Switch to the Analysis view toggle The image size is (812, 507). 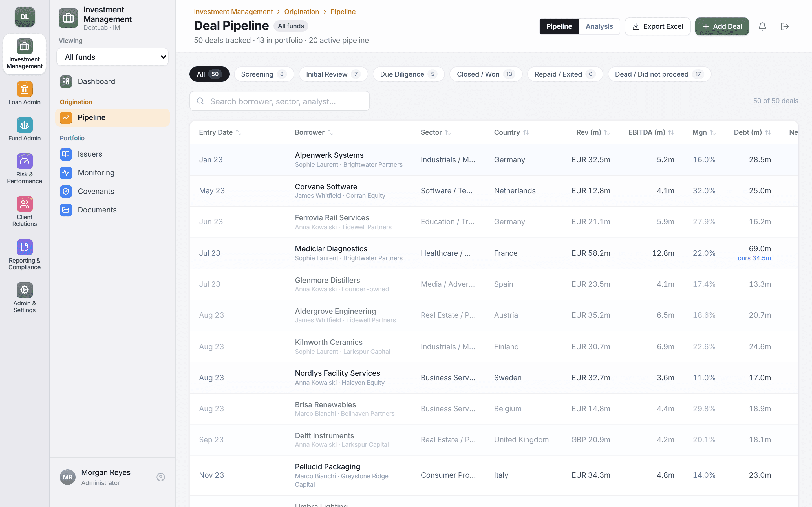click(x=599, y=26)
